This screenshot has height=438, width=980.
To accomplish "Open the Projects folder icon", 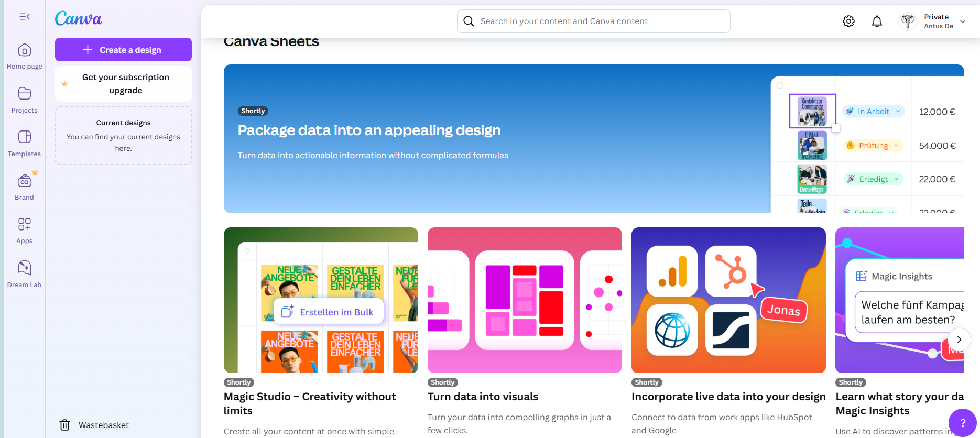I will pos(24,94).
